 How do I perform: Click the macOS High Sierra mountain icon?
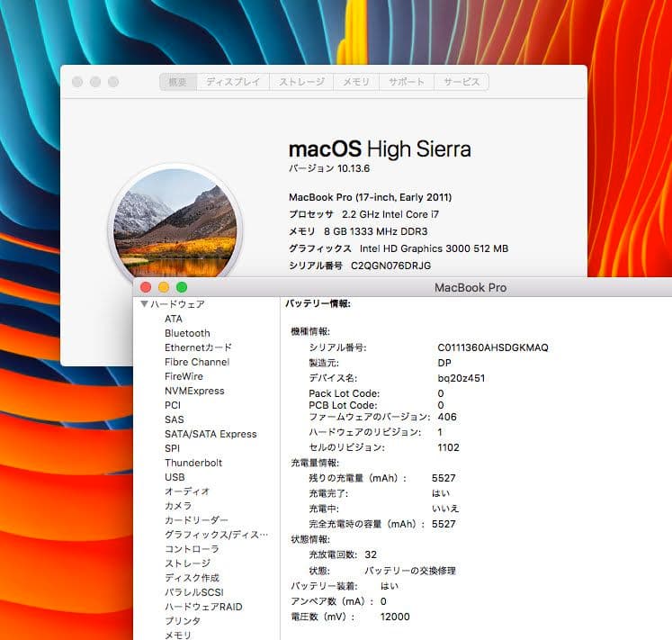click(x=175, y=223)
